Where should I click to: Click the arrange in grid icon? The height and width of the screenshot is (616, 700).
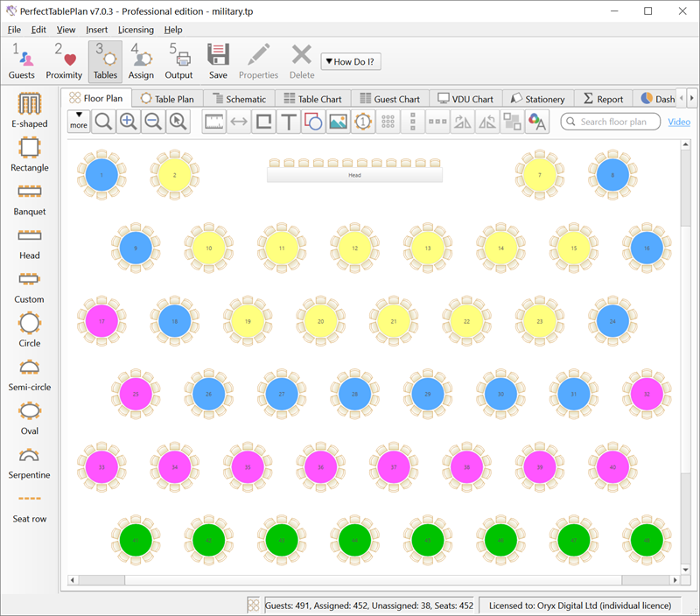pos(388,122)
